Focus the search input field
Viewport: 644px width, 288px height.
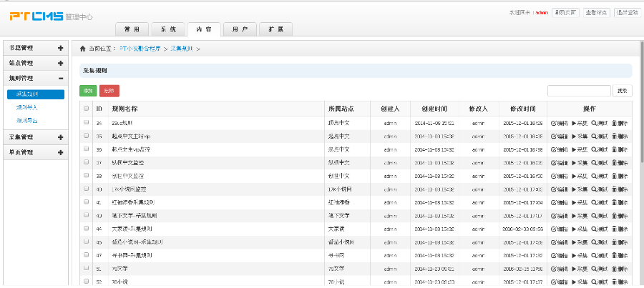tap(579, 91)
